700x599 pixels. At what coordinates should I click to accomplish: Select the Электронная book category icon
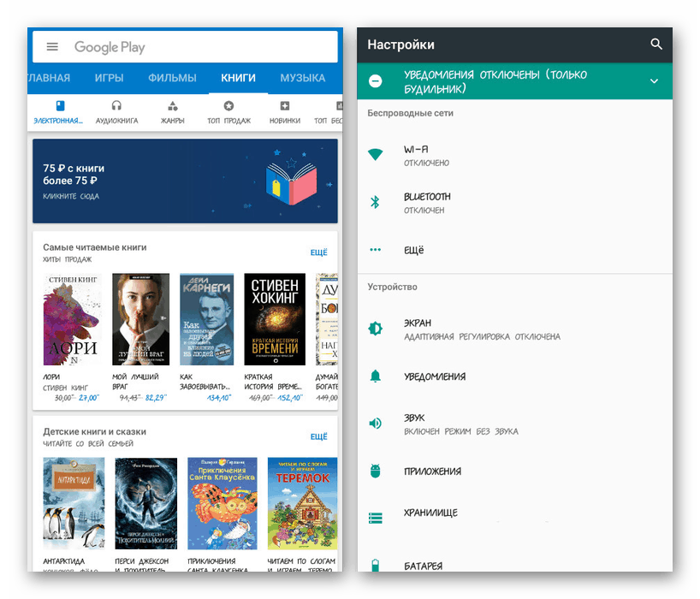coord(60,106)
